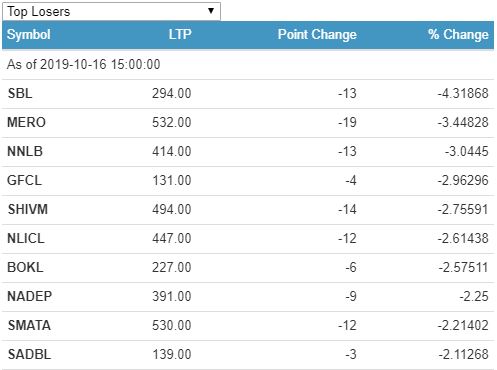497x370 pixels.
Task: Open the NADEP symbol details
Action: (30, 296)
